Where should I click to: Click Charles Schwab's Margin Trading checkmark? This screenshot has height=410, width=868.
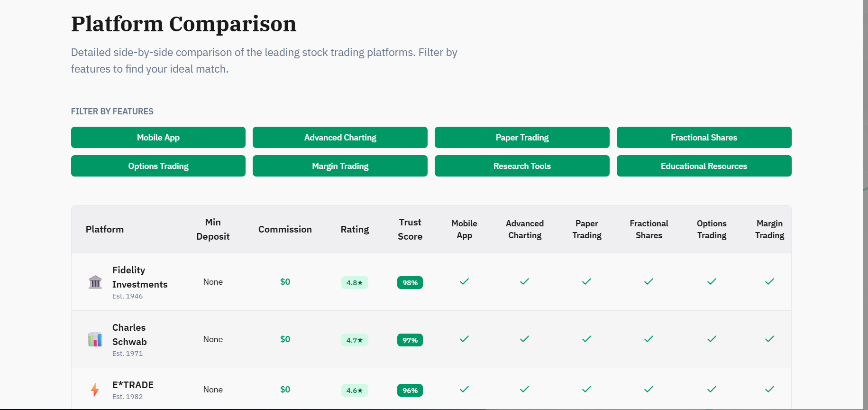pyautogui.click(x=769, y=339)
